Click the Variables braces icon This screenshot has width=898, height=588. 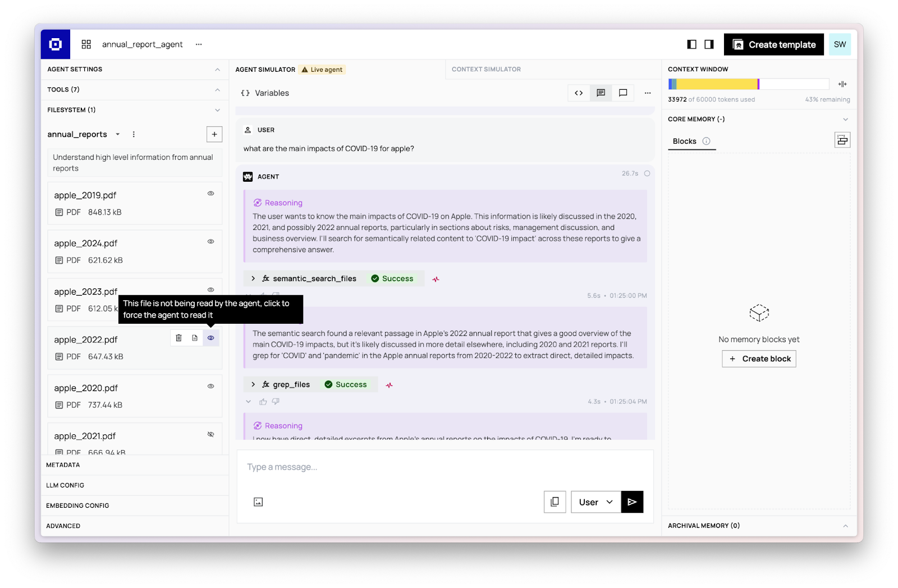pos(245,93)
